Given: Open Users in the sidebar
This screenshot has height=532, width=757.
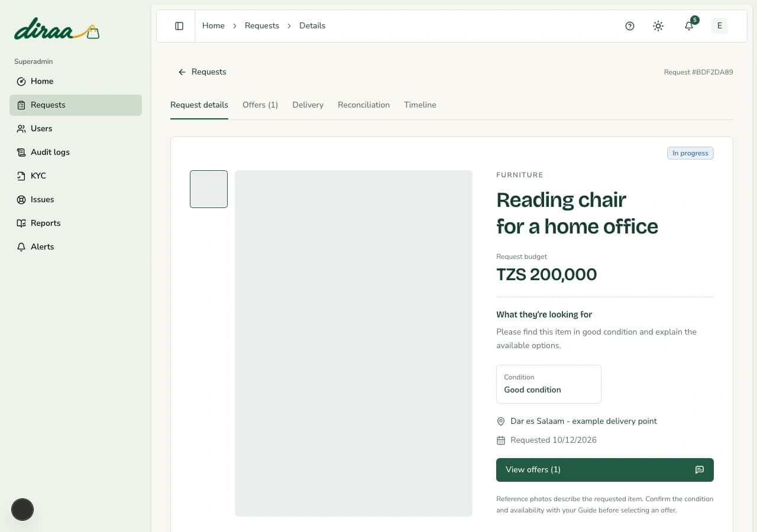Looking at the screenshot, I should tap(76, 128).
